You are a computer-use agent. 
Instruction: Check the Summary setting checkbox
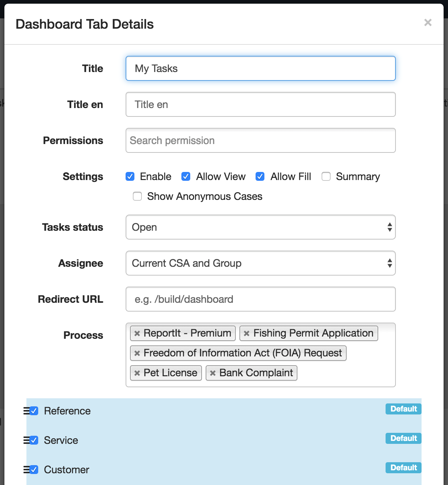(326, 177)
